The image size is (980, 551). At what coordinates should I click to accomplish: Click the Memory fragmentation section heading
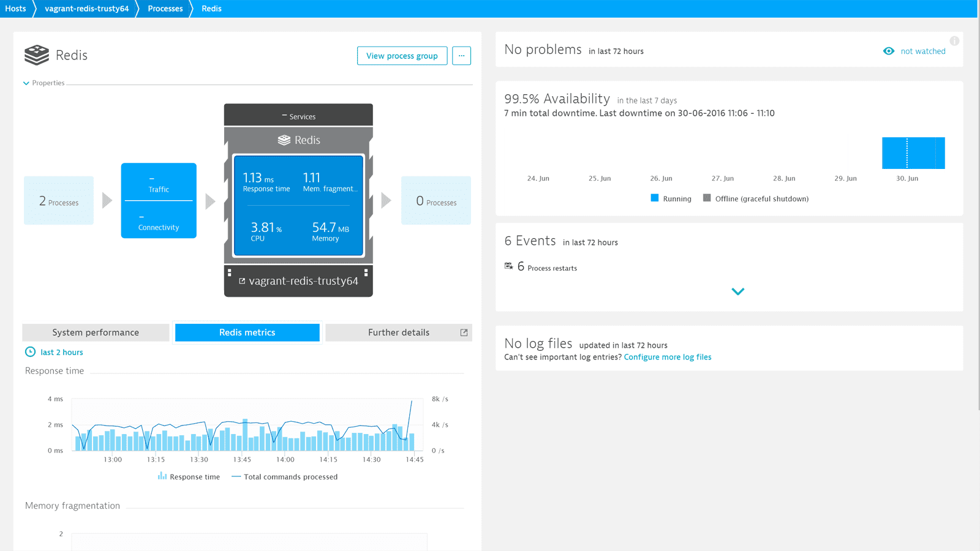(72, 506)
